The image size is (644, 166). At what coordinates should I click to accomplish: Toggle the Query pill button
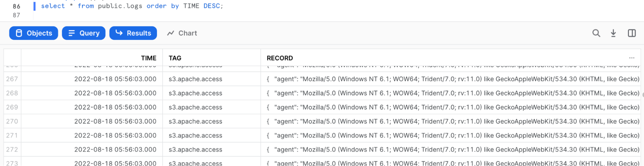coord(83,33)
